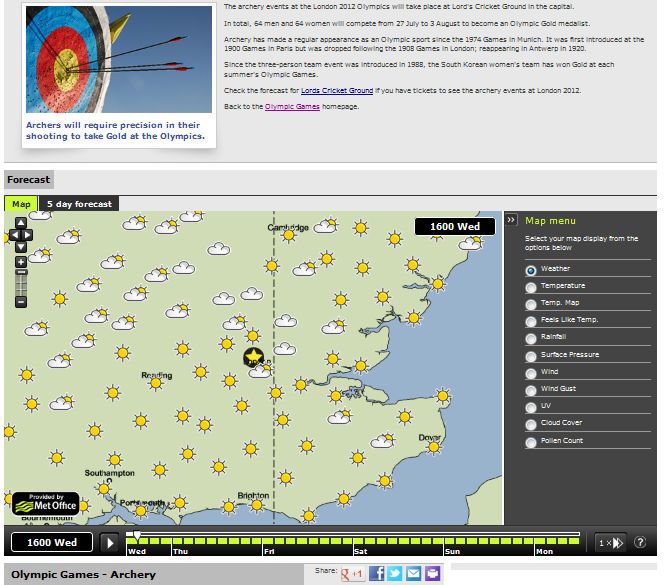The height and width of the screenshot is (585, 664).
Task: Select the Temp. Map radio option
Action: (531, 305)
